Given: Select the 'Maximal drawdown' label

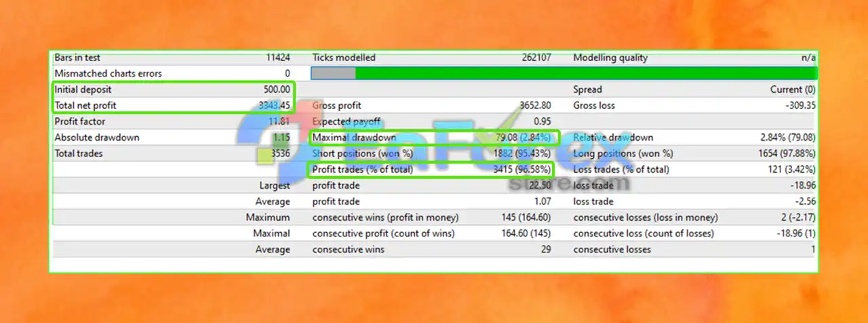Looking at the screenshot, I should coord(354,137).
